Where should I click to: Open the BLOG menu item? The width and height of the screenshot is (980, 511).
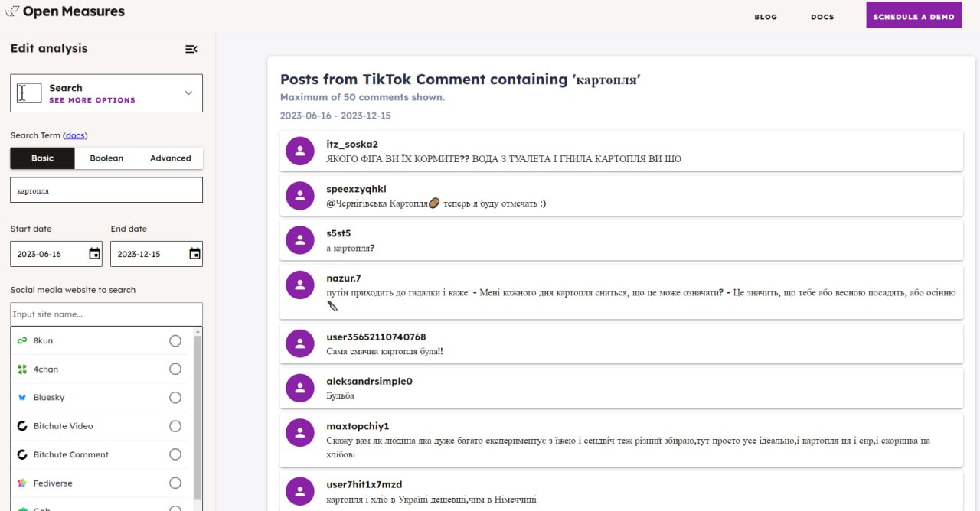(x=766, y=17)
